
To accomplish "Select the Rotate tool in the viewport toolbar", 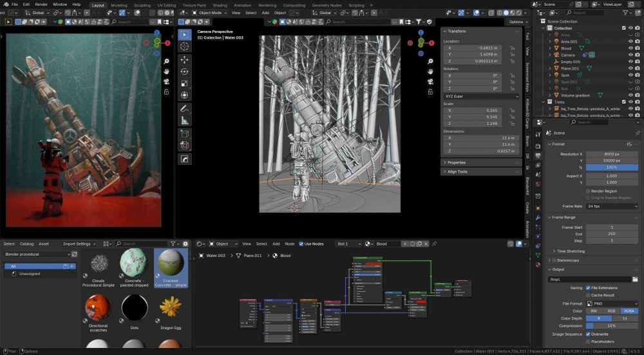I will coord(184,72).
